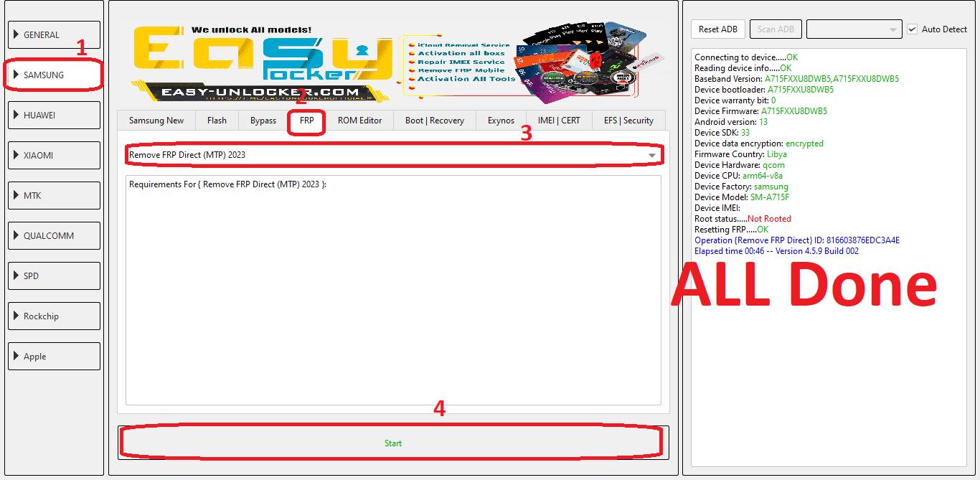Image resolution: width=980 pixels, height=480 pixels.
Task: Expand the QUALCOMM category arrow
Action: (17, 235)
